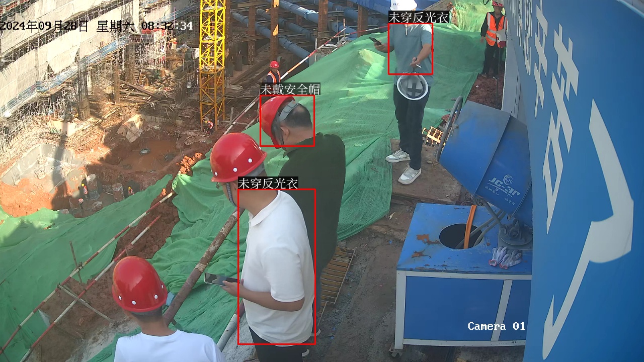Click the date text in the timestamp overlay
Screen dimensions: 644x362
[x=44, y=26]
